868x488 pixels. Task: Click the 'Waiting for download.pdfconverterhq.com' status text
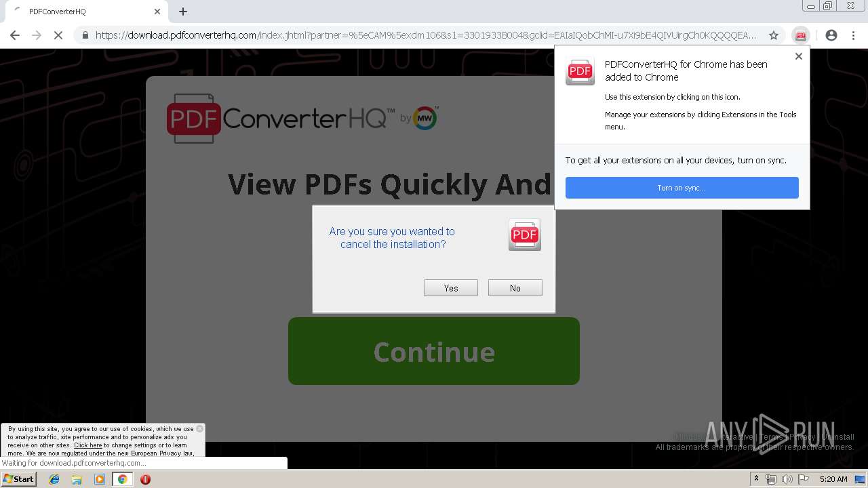click(x=73, y=464)
